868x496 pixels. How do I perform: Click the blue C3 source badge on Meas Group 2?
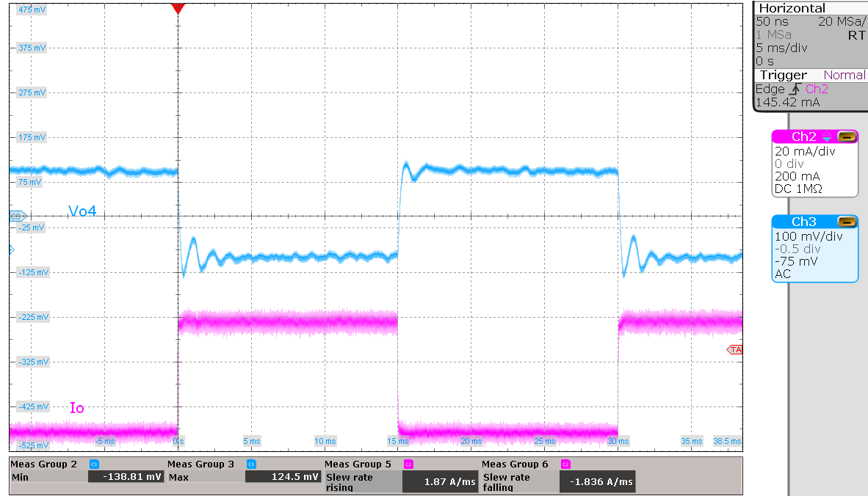pos(93,463)
